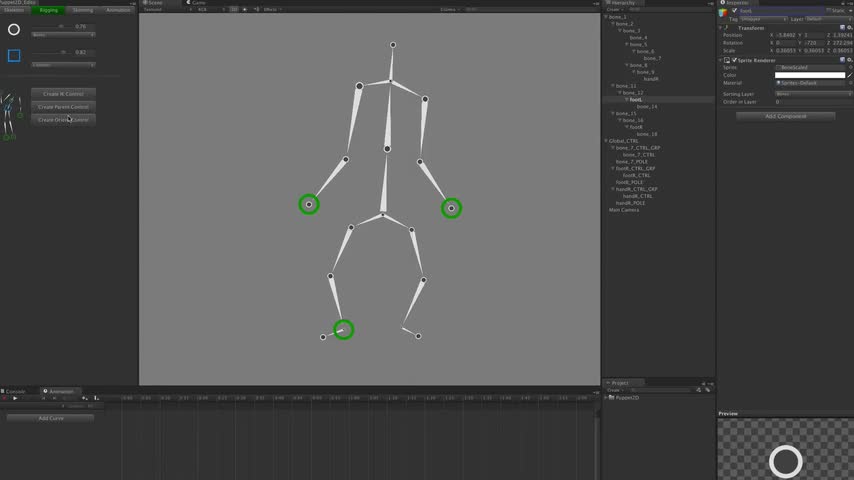Click the Sprite Renderer help book icon

(843, 60)
